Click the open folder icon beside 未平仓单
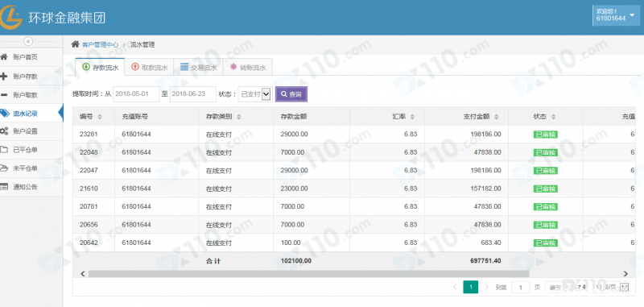This screenshot has height=307, width=644. point(4,168)
